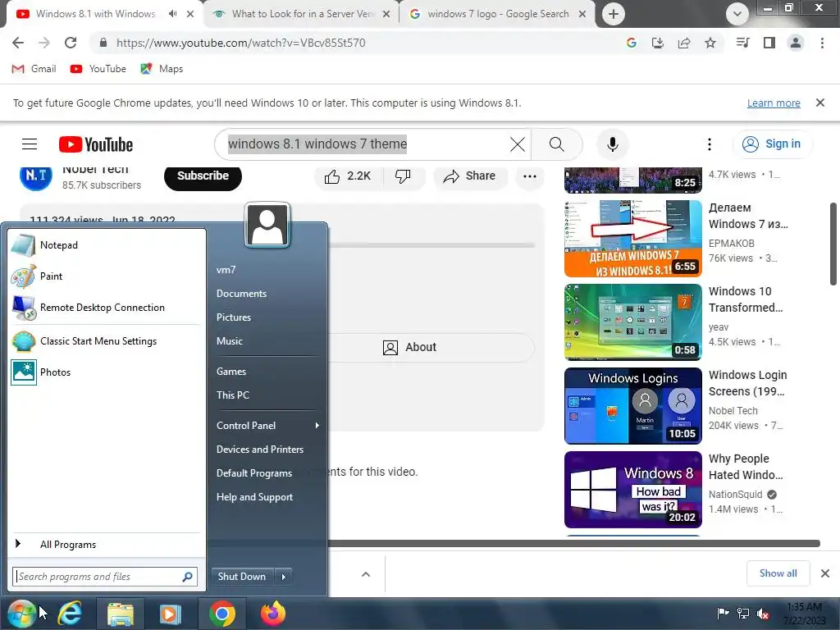Go to the YouTube home logo

coord(96,144)
